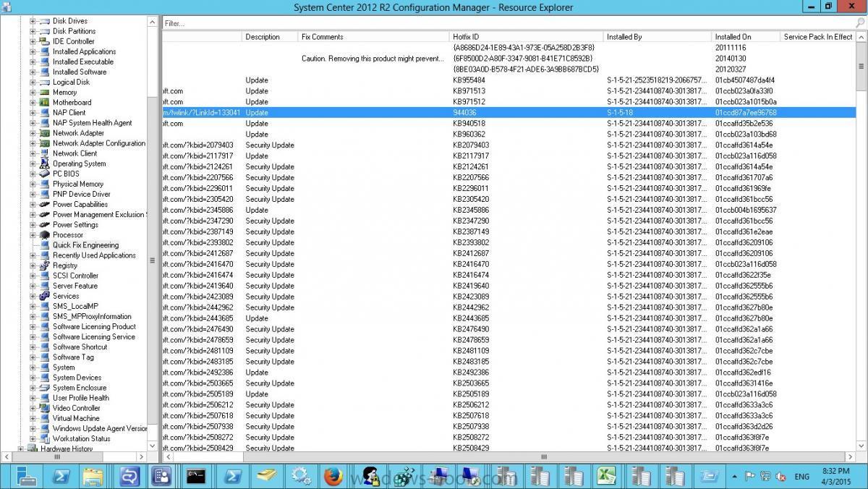Open File Explorer from the taskbar
Image resolution: width=868 pixels, height=489 pixels.
(94, 476)
